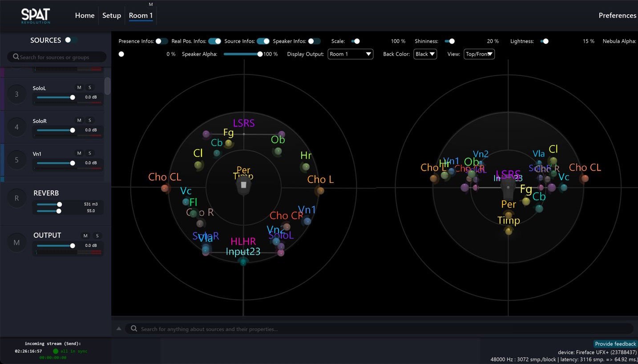Select the Cho CL source in top view
The image size is (638, 364).
165,188
